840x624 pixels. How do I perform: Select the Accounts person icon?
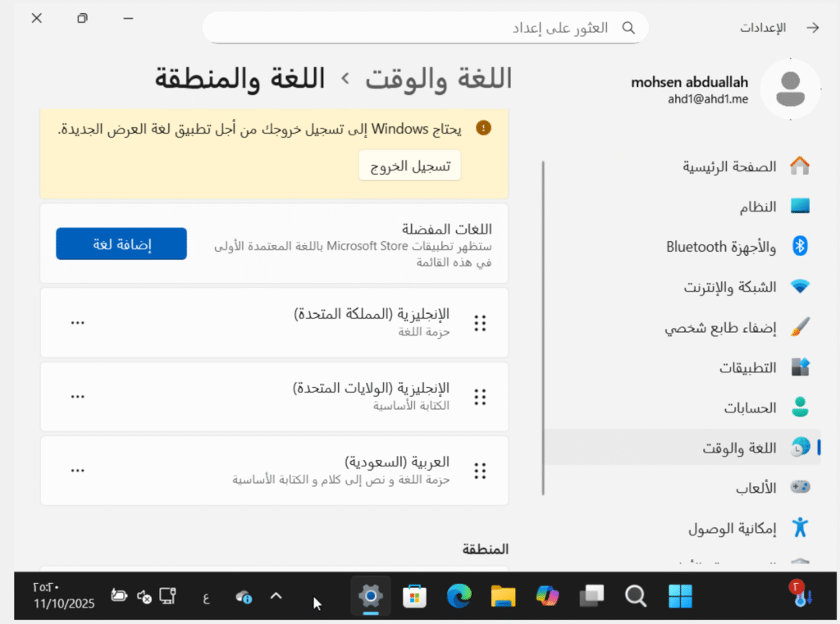pyautogui.click(x=800, y=408)
